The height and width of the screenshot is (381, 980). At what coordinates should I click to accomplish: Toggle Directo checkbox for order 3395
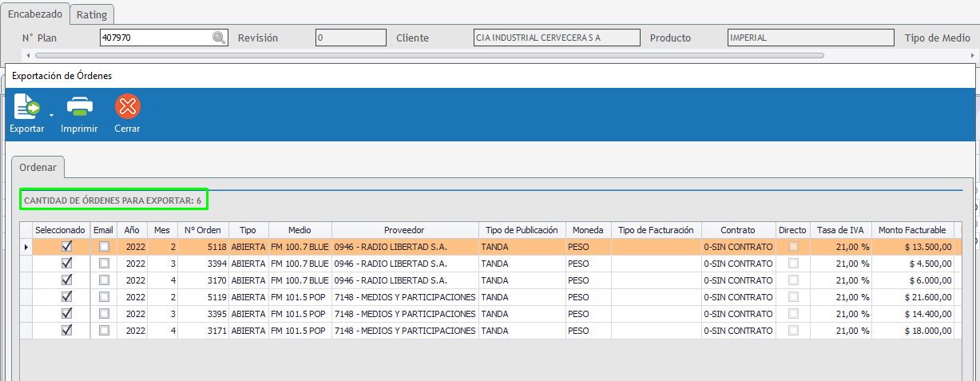coord(793,314)
